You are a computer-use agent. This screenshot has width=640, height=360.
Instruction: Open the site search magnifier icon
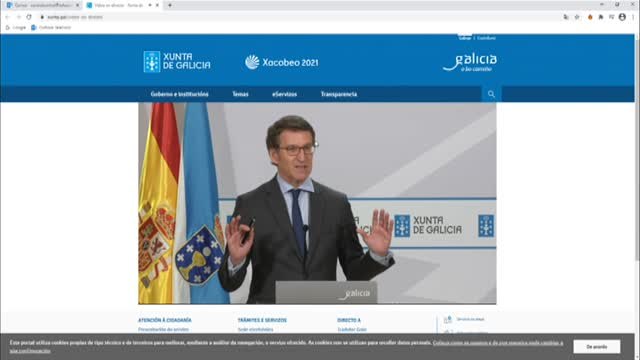(491, 94)
